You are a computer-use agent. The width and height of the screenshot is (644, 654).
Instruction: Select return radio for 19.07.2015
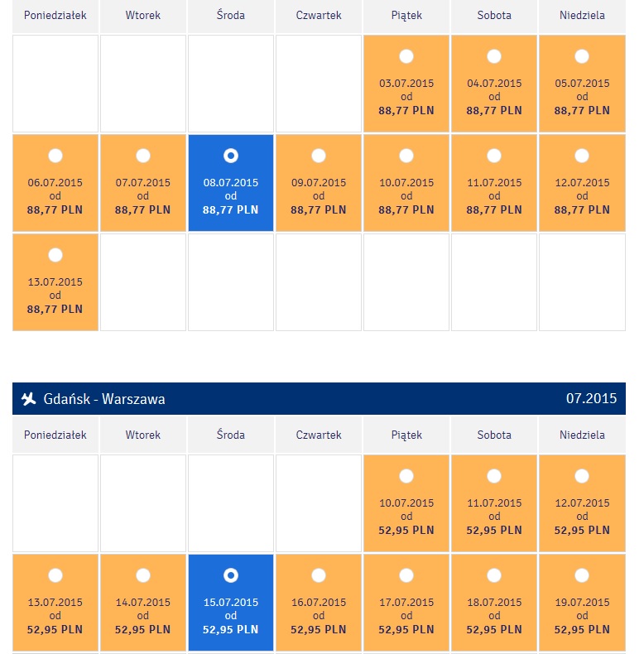[582, 575]
